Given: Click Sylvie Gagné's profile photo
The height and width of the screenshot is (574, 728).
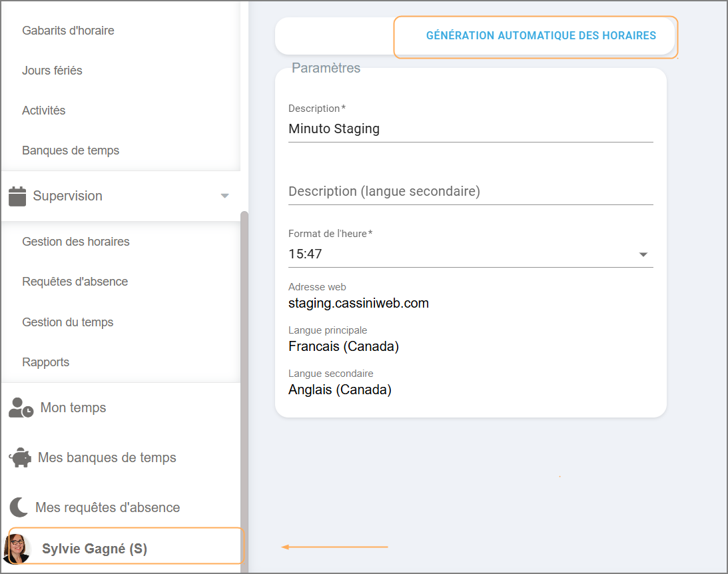Looking at the screenshot, I should (x=17, y=549).
